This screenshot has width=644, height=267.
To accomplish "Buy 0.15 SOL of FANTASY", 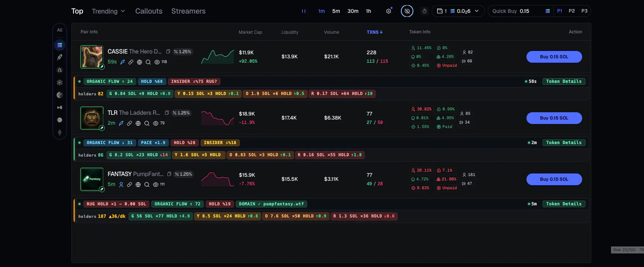I will [x=554, y=179].
